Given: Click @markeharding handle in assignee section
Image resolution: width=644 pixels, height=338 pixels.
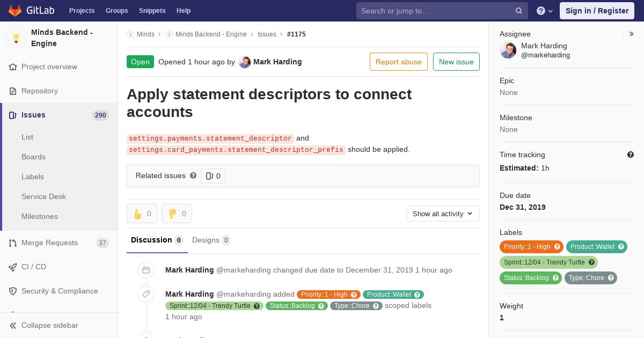Looking at the screenshot, I should pos(545,55).
